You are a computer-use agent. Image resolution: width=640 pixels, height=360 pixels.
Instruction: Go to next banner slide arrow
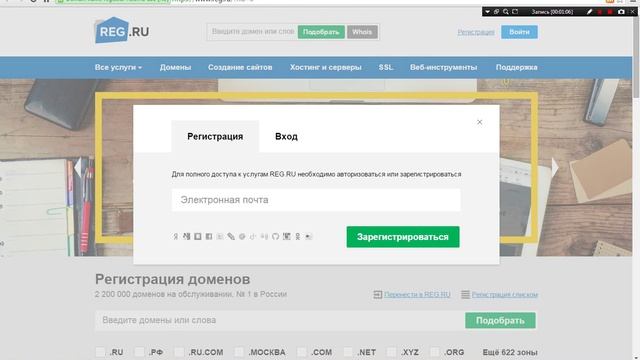point(555,167)
